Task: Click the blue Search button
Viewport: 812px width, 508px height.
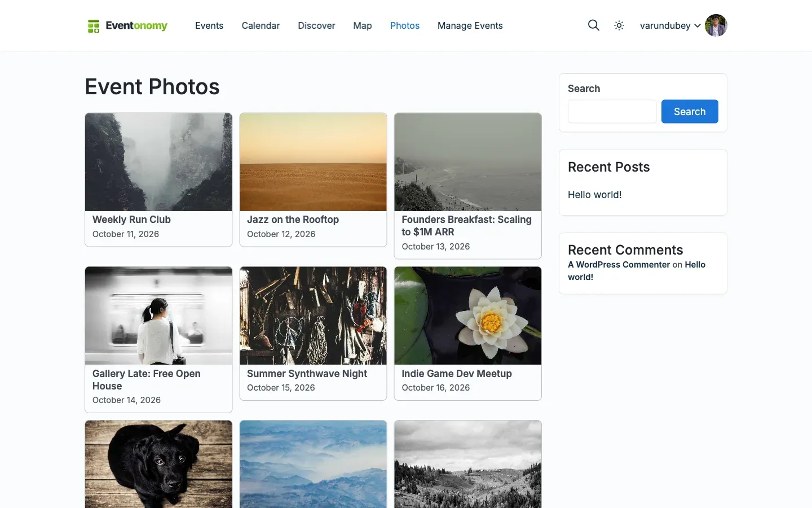Action: [x=690, y=112]
